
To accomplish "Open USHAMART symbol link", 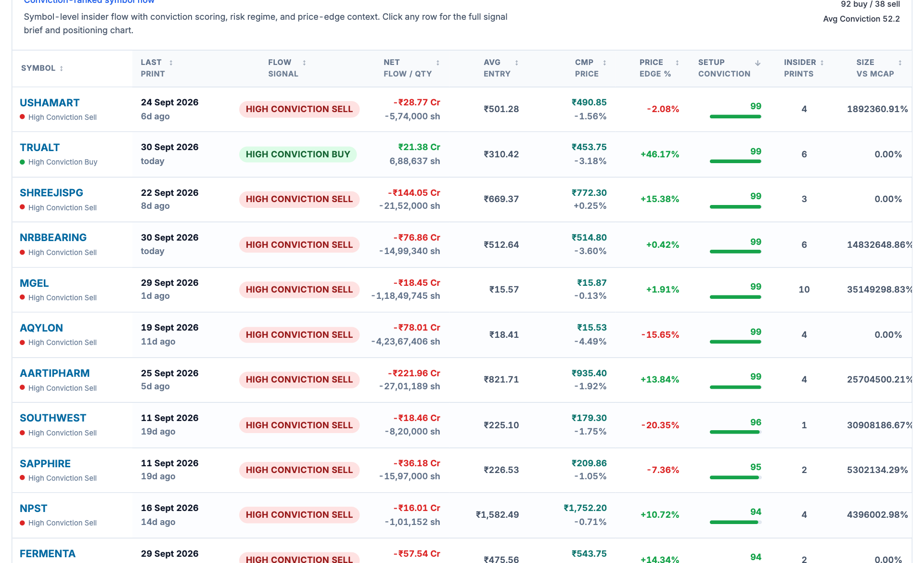I will click(x=50, y=102).
